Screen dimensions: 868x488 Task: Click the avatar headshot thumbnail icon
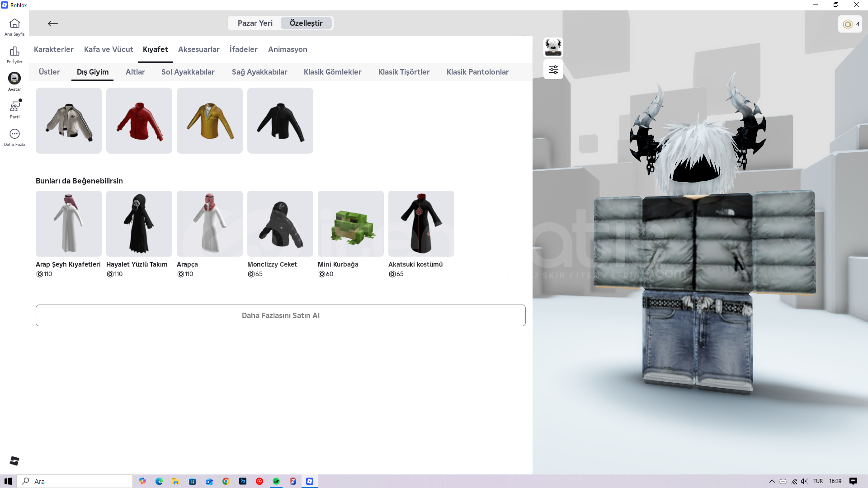pyautogui.click(x=553, y=47)
